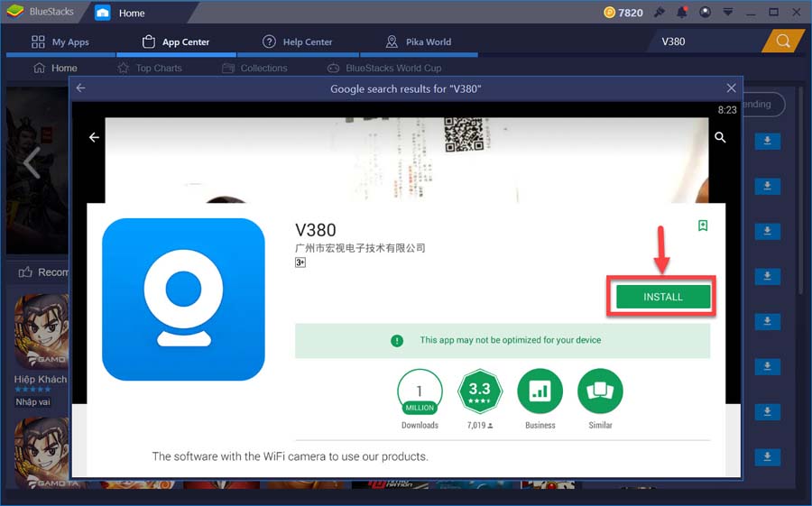
Task: Open the Similar apps badge
Action: tap(600, 399)
